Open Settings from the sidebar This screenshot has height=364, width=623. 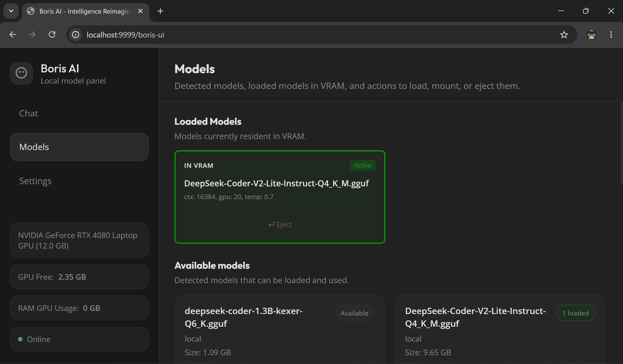point(79,181)
